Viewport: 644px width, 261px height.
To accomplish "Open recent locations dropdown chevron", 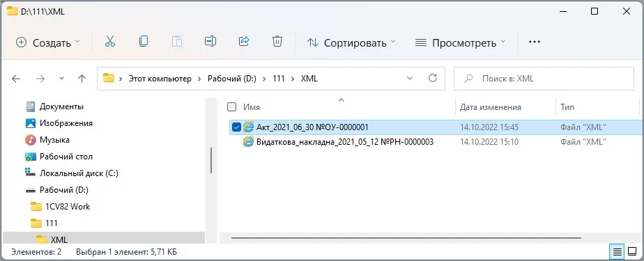I will [x=61, y=79].
